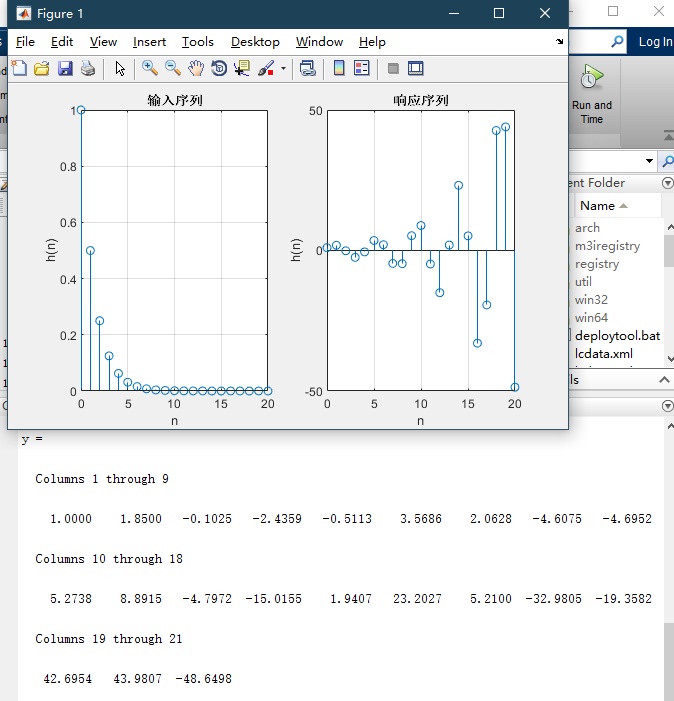Select the Data Cursor tool
The image size is (674, 701).
point(242,68)
